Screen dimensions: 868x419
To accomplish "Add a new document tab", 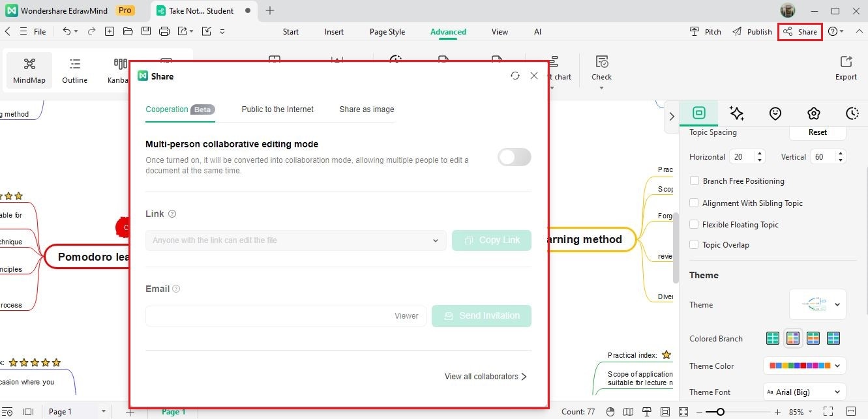I will [270, 10].
